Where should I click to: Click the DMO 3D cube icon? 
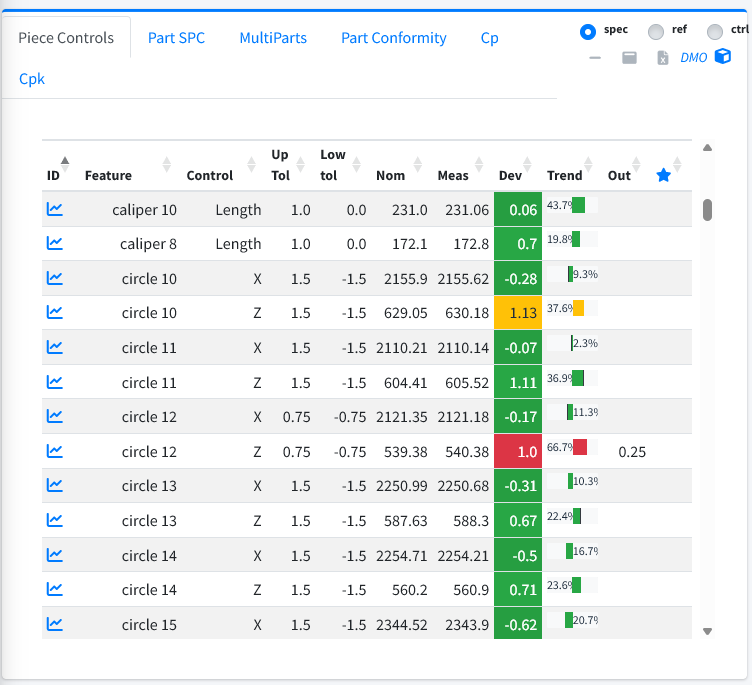pyautogui.click(x=723, y=57)
